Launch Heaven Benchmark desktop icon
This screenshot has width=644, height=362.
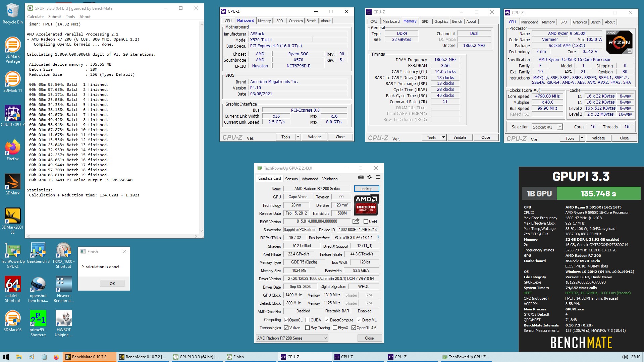[63, 290]
